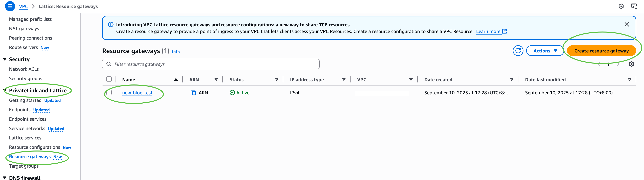The width and height of the screenshot is (644, 180).
Task: Click the hexagon icon in top bar
Action: (x=621, y=6)
